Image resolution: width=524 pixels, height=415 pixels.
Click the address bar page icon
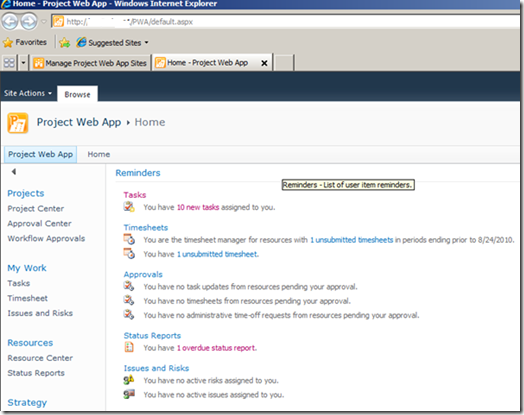point(58,22)
